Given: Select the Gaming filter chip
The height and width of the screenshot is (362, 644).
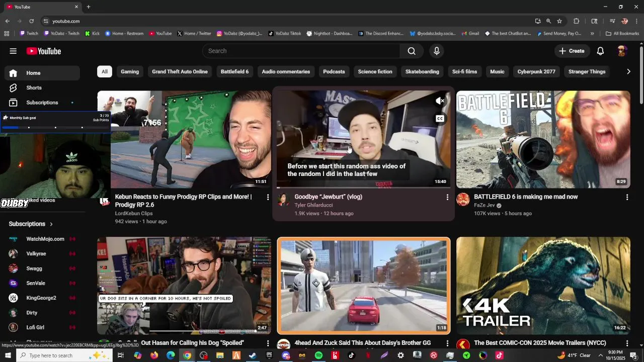Looking at the screenshot, I should [x=130, y=71].
